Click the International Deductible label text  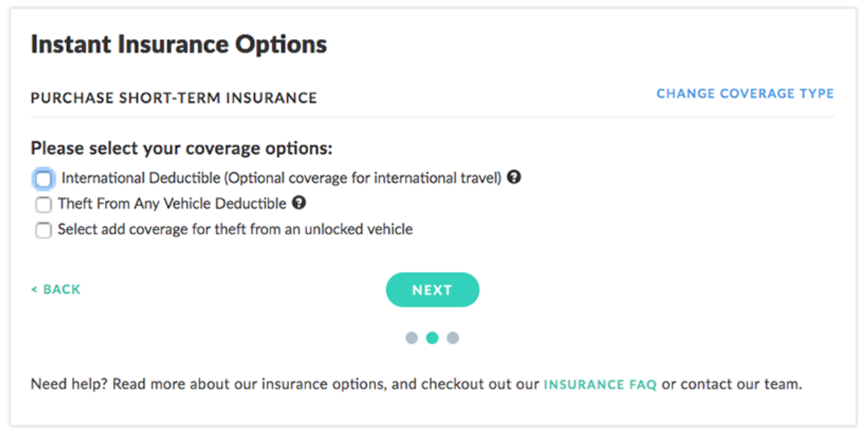281,178
